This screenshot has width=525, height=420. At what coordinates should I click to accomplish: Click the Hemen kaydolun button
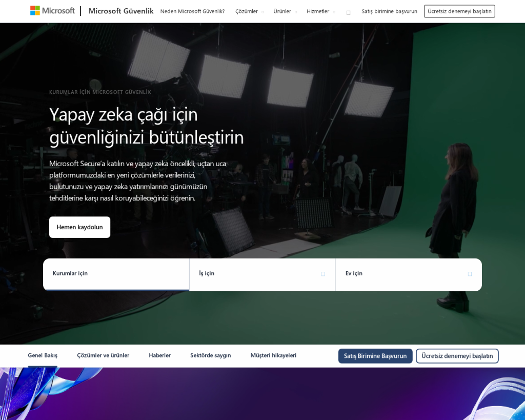tap(79, 227)
